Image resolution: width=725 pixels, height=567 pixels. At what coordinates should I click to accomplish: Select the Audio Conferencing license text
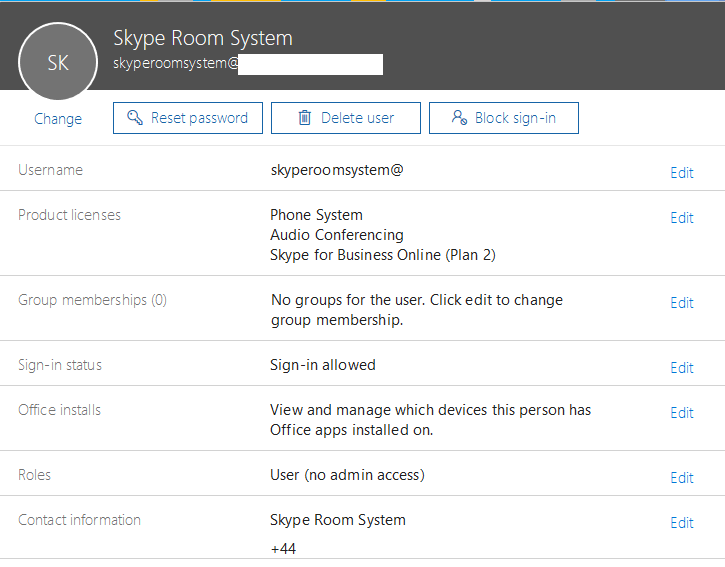pyautogui.click(x=337, y=235)
